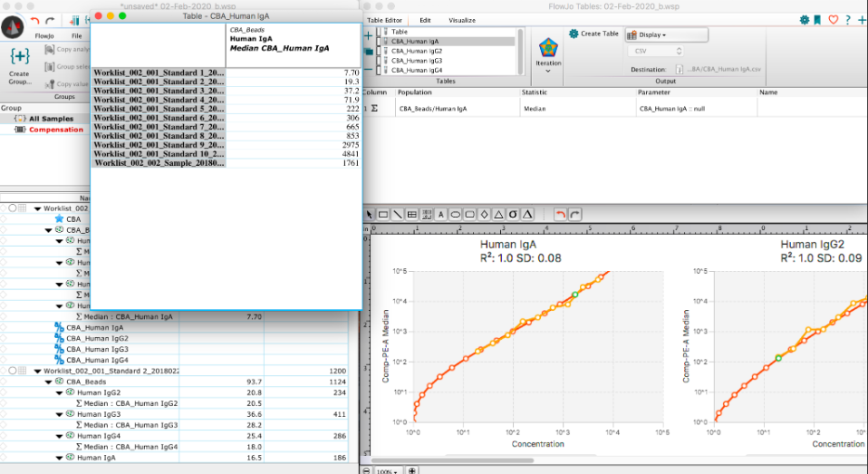Click the destination file icon

point(680,69)
